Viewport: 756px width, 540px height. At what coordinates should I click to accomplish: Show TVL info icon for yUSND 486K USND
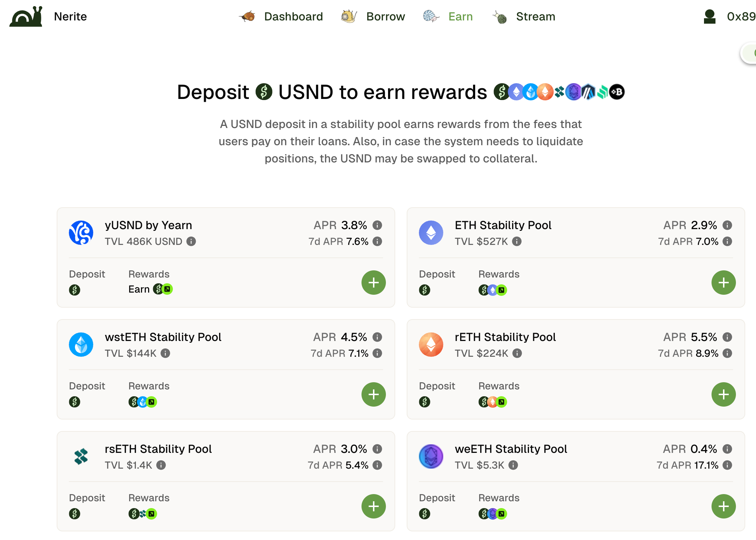[191, 241]
